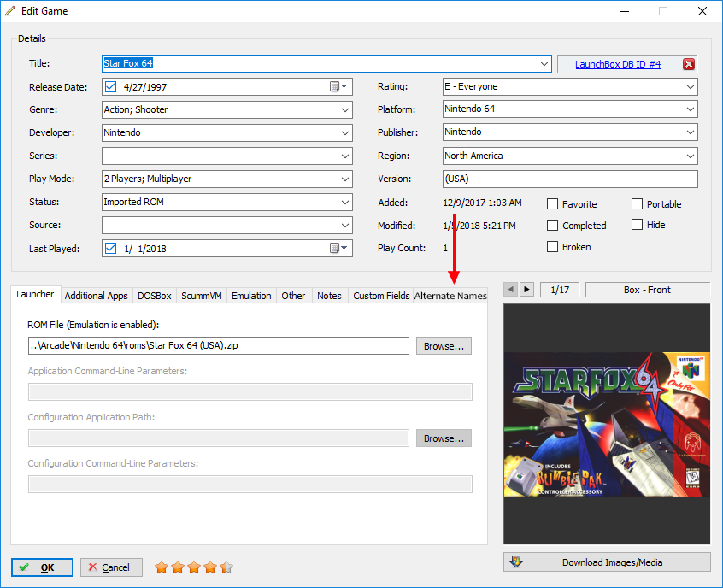
Task: Switch to the Notes tab
Action: point(329,296)
